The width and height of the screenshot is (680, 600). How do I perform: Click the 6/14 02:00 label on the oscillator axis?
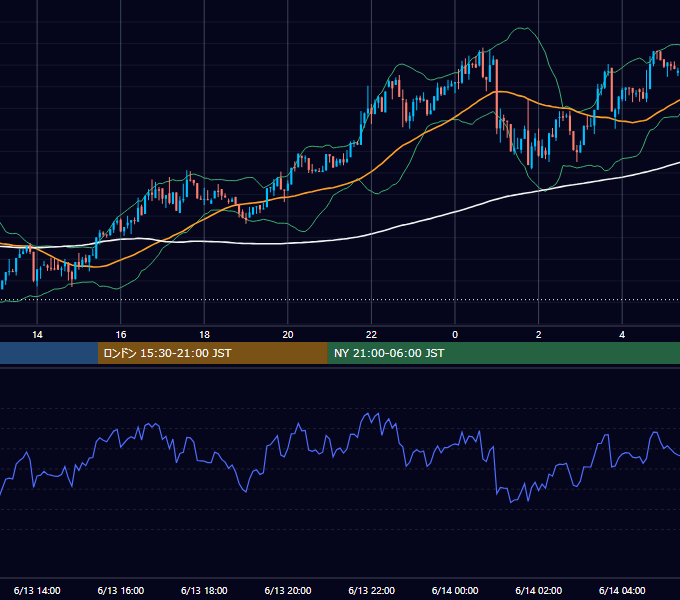(x=539, y=590)
